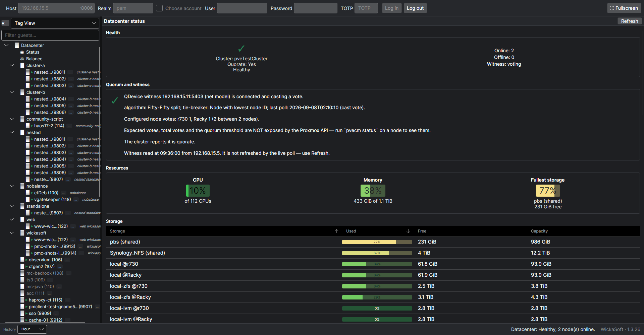
Task: Click the Filter guests search field
Action: coord(50,35)
